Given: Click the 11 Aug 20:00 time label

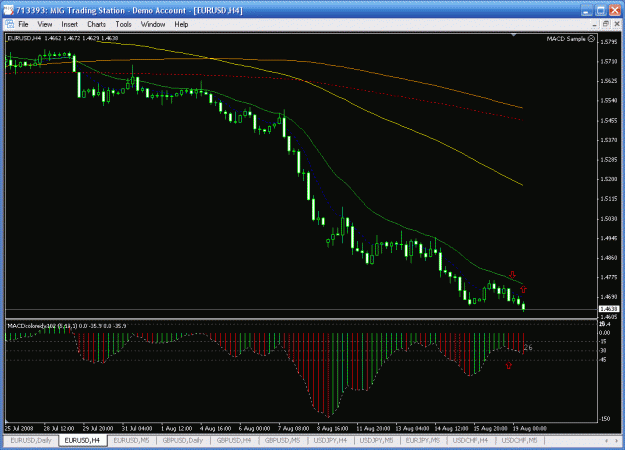Looking at the screenshot, I should 373,428.
